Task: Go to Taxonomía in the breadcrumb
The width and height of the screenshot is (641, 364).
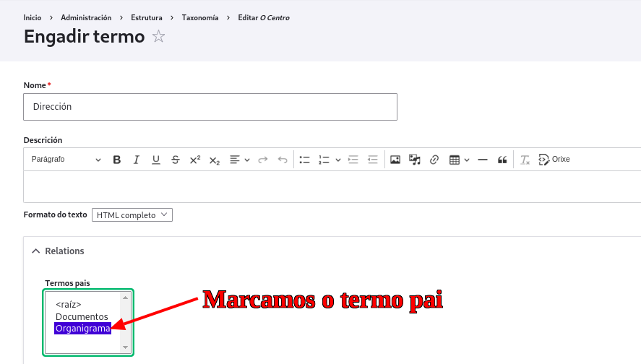Action: 200,17
